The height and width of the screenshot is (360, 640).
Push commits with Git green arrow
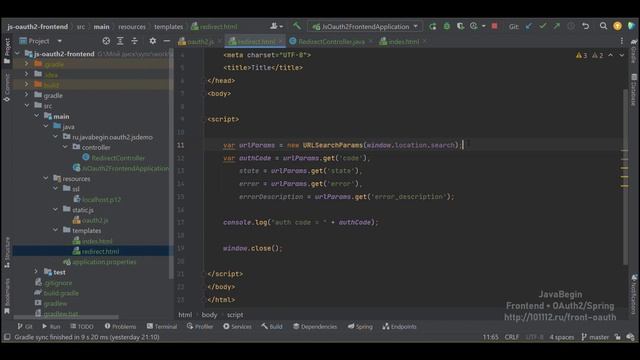pyautogui.click(x=557, y=27)
